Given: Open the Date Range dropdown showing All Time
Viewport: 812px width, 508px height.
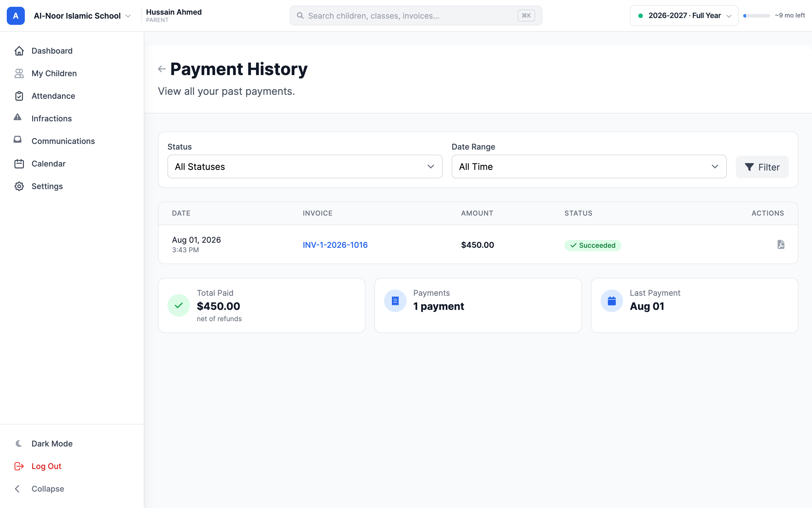Looking at the screenshot, I should (589, 167).
